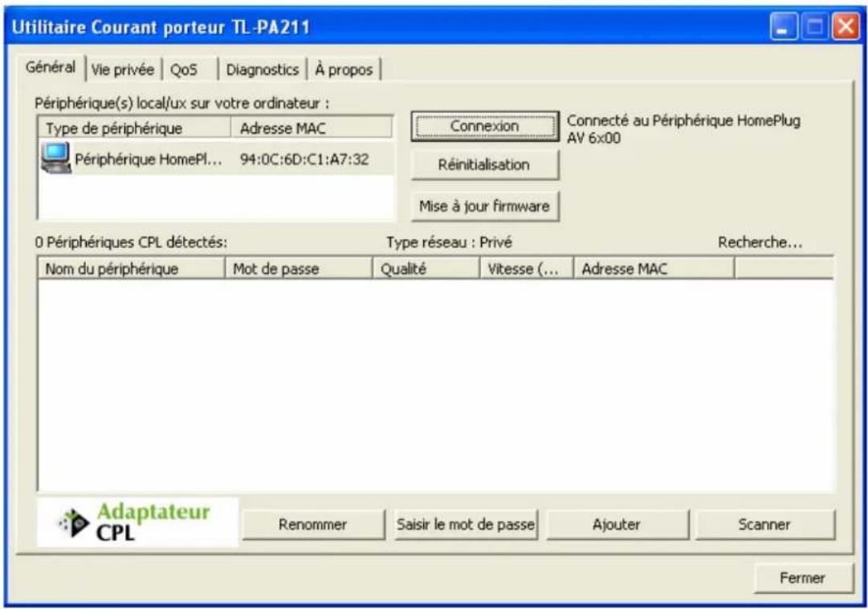868x609 pixels.
Task: Sort by Vitesse column header
Action: tap(527, 269)
